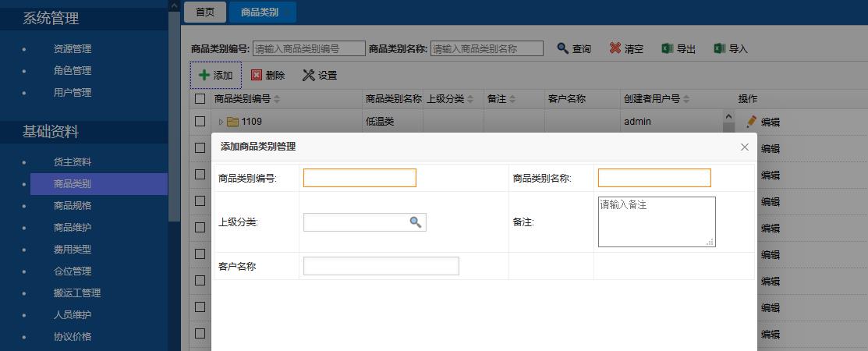Click the pencil 编辑 icon for row 1109
The image size is (868, 351).
[752, 122]
